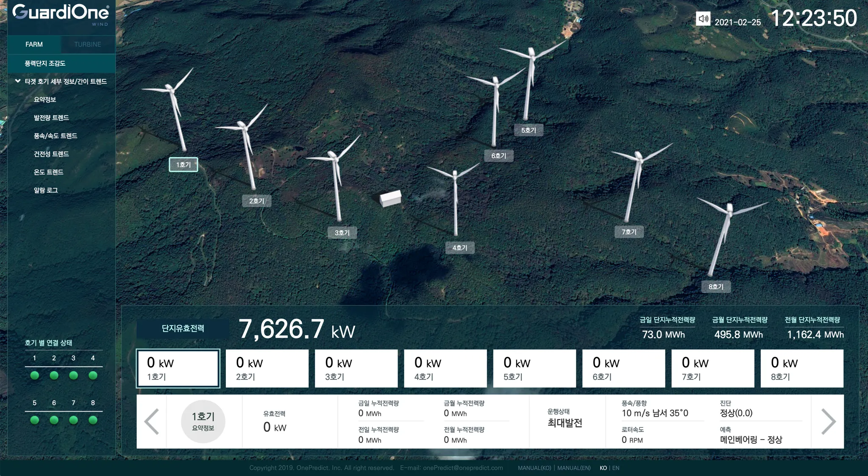Go to previous summary panel arrow

click(152, 421)
